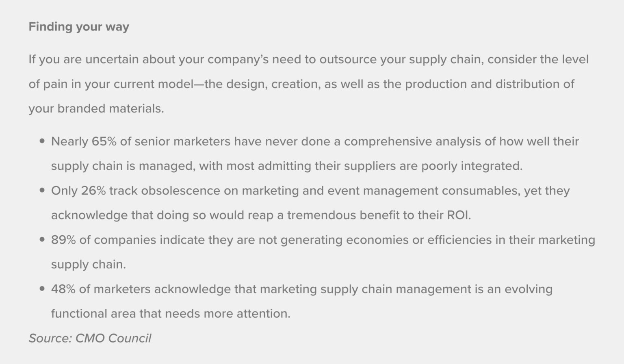Screen dimensions: 624x364
Task: Click the phrase "branded materials"
Action: point(110,108)
